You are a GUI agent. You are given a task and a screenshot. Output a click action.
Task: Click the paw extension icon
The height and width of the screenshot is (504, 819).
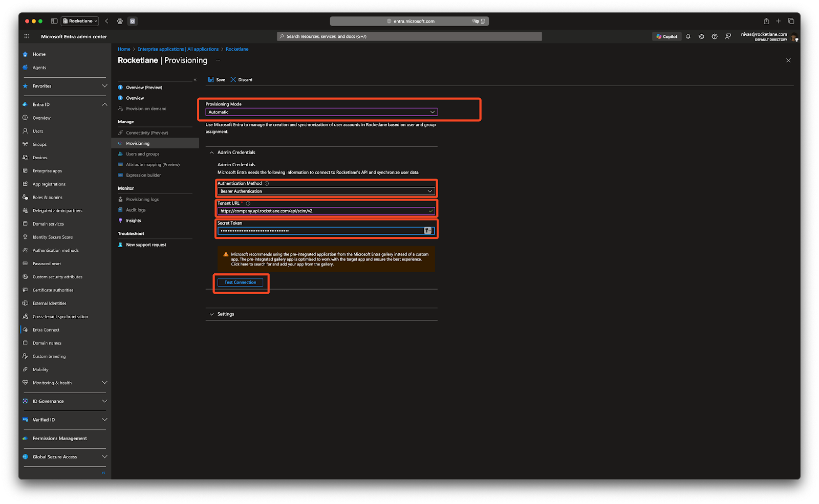120,21
